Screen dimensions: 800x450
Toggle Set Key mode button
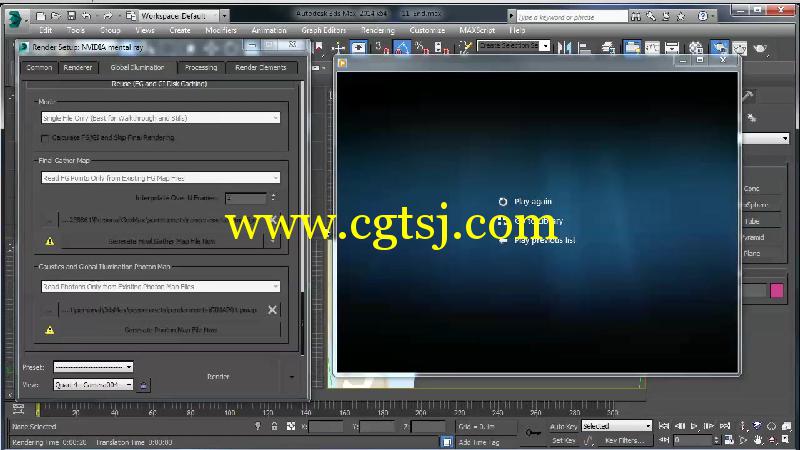563,440
